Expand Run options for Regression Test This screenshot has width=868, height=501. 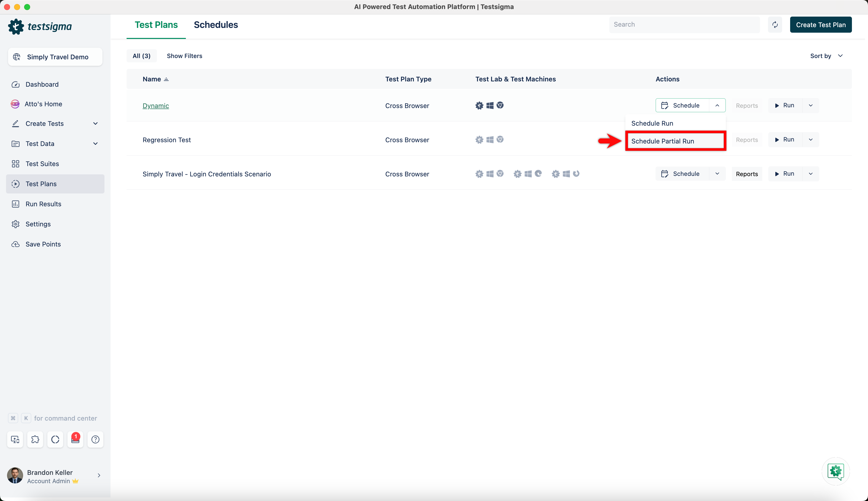pyautogui.click(x=810, y=140)
